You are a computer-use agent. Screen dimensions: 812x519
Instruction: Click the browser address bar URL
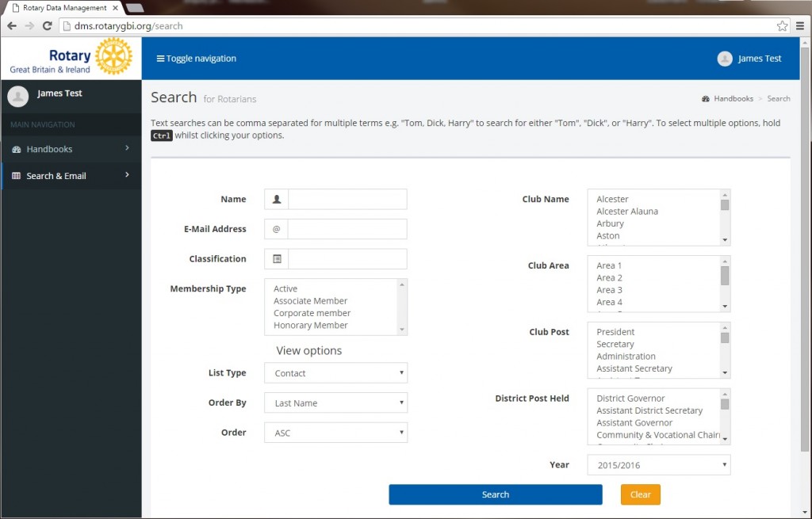[128, 26]
